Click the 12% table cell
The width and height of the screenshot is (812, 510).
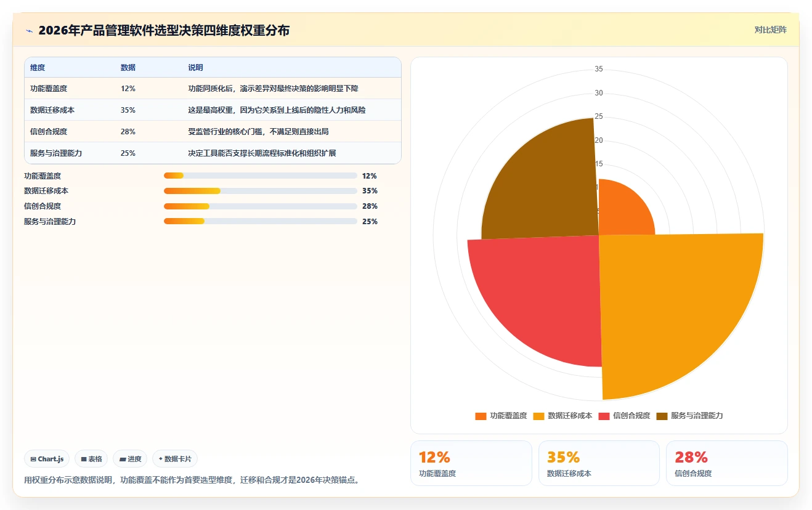coord(128,89)
